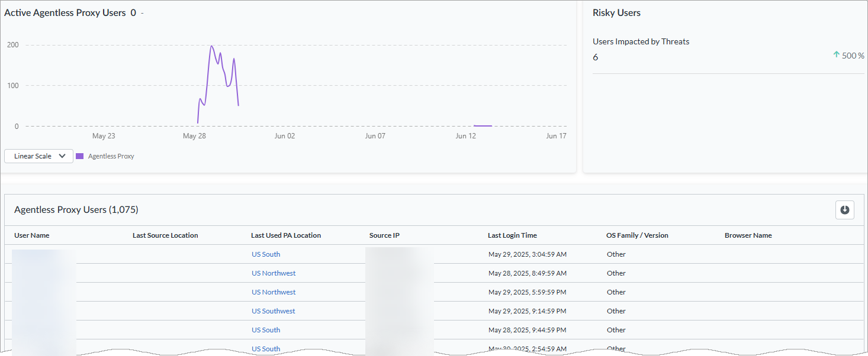Toggle the Agentless Proxy legend label
This screenshot has height=356, width=868.
point(111,157)
